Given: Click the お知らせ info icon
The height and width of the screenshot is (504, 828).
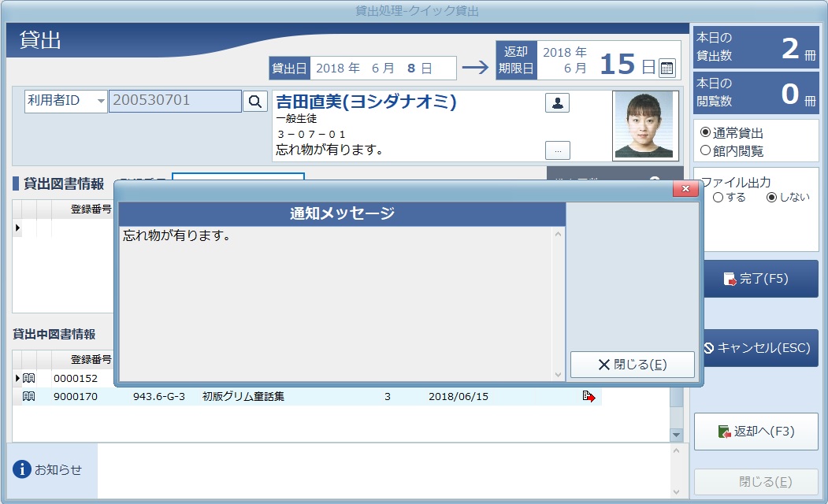Looking at the screenshot, I should pyautogui.click(x=21, y=469).
